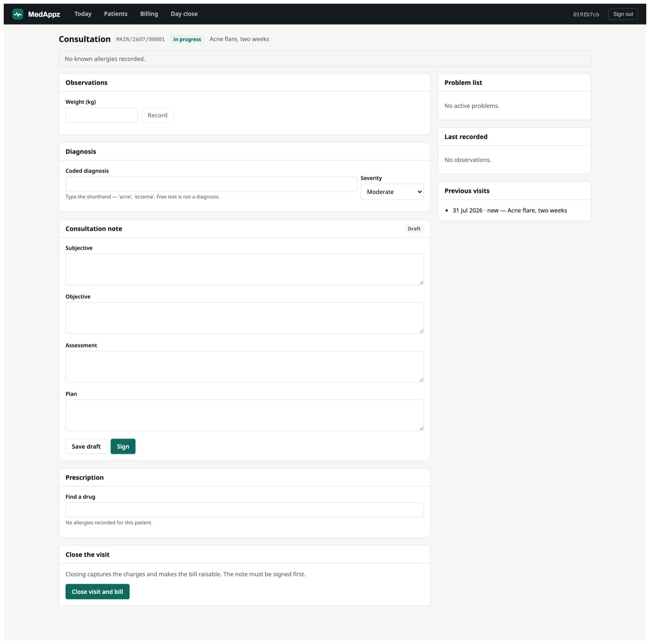Click the Sign out button
Viewport: 650px width, 644px height.
[623, 14]
